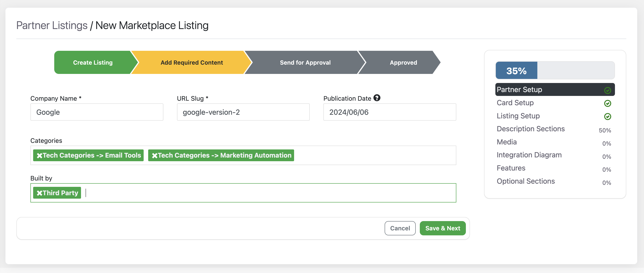Open the Partner Listings breadcrumb link
This screenshot has width=644, height=273.
click(x=52, y=25)
